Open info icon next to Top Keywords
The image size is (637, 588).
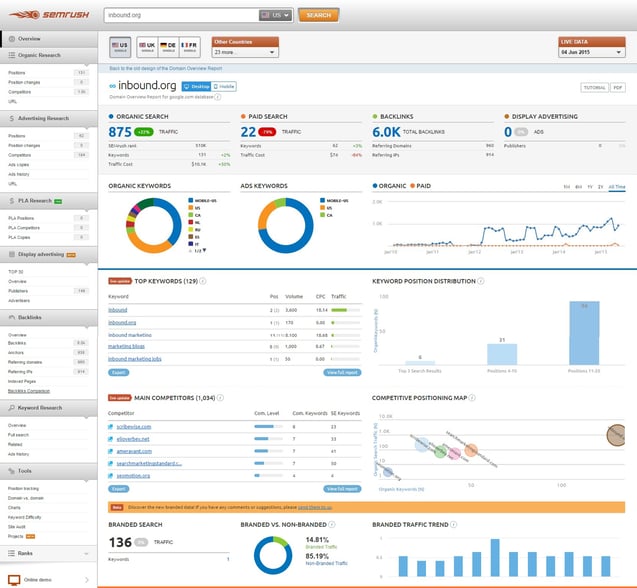[203, 281]
